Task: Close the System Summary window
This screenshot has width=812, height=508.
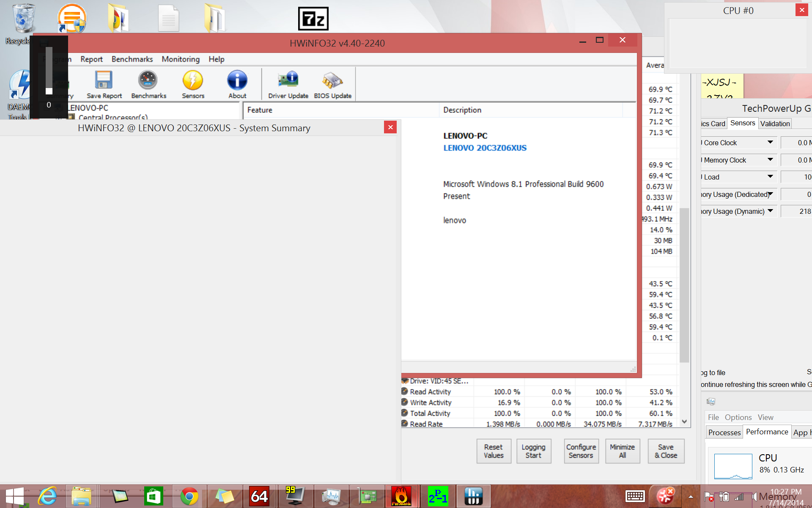Action: coord(390,127)
